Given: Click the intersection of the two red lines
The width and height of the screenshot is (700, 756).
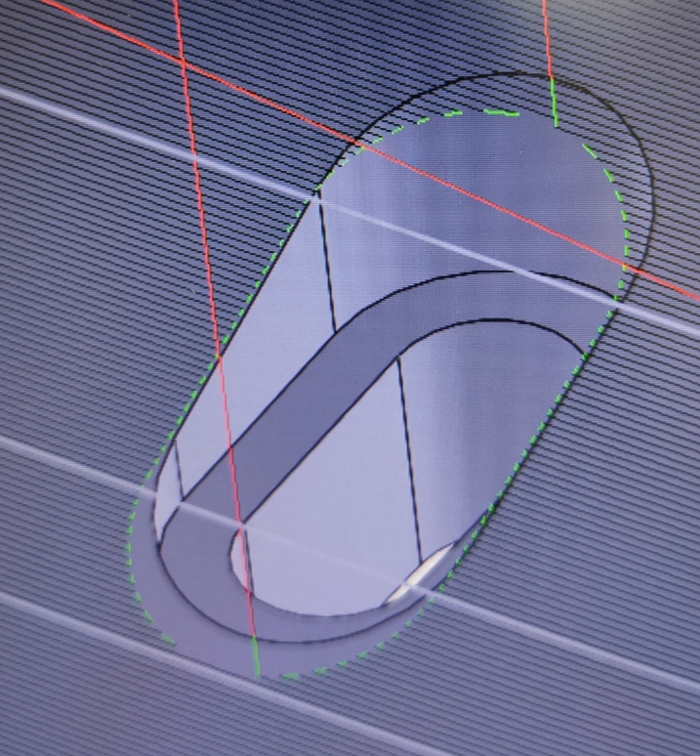Looking at the screenshot, I should point(183,61).
